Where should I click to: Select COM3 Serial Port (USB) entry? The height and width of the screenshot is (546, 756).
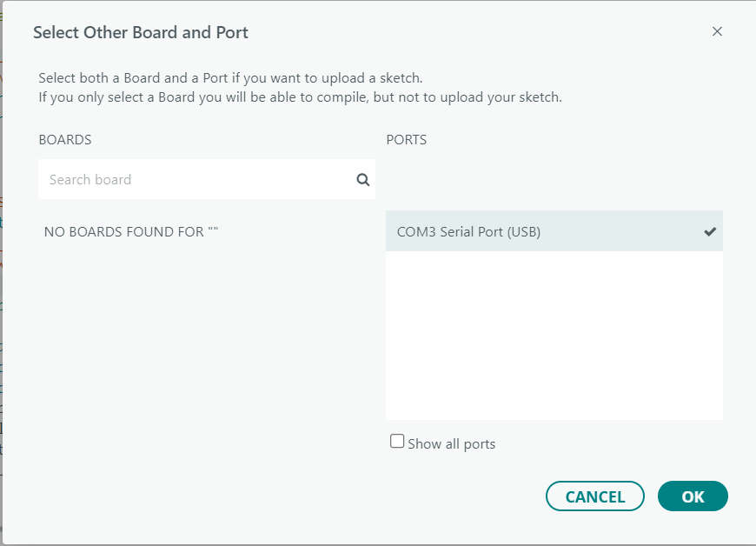click(x=468, y=231)
